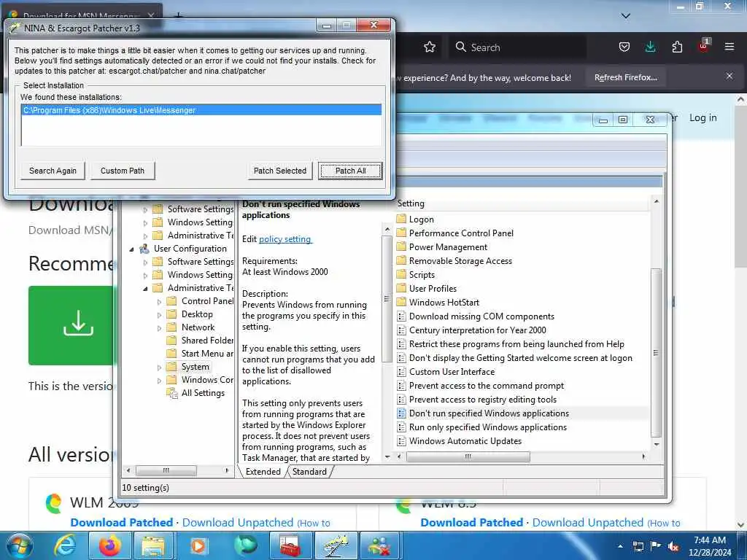Click the settings list vertical scrollbar
The image size is (747, 560).
click(656, 352)
